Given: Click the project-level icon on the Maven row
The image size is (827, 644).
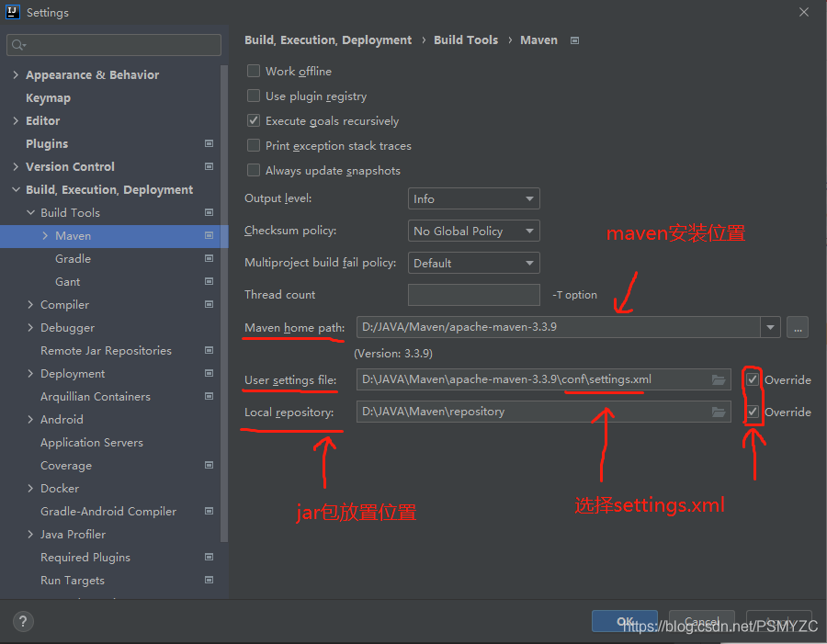Looking at the screenshot, I should point(209,235).
